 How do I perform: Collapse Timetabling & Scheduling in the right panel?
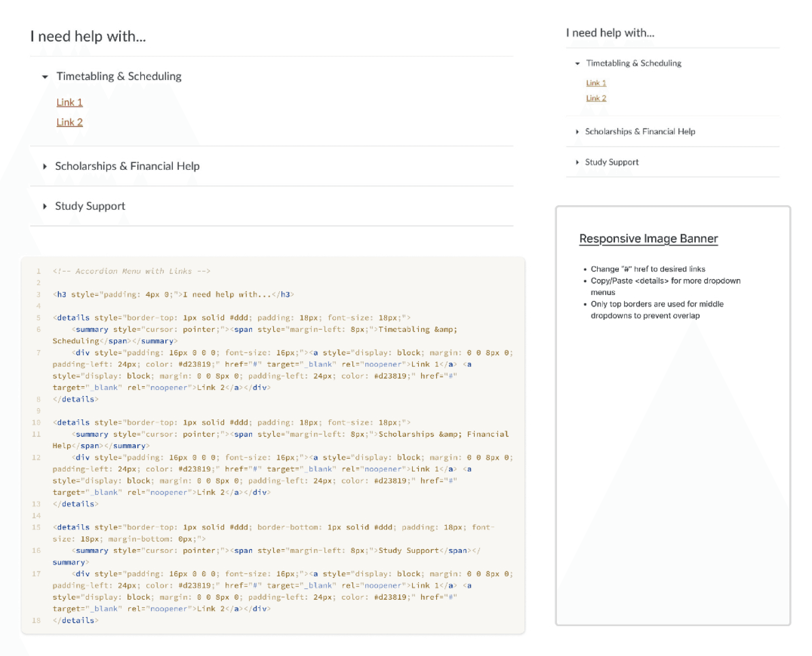pos(634,63)
